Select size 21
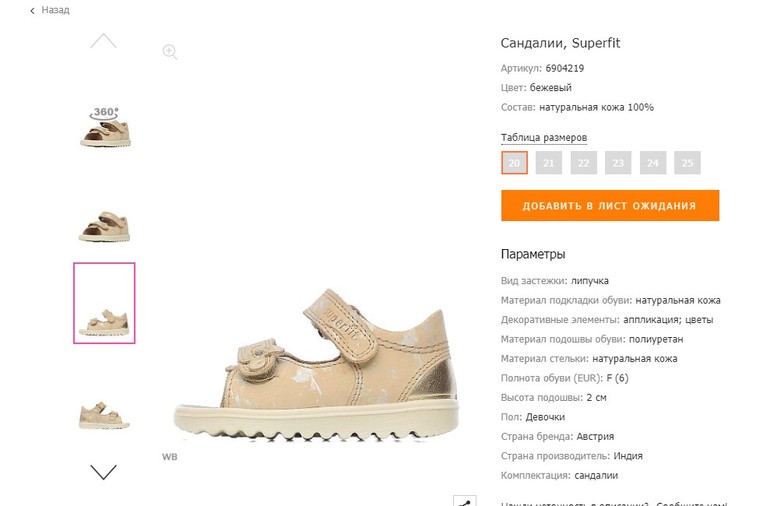Screen dimensions: 770x506 click(549, 163)
